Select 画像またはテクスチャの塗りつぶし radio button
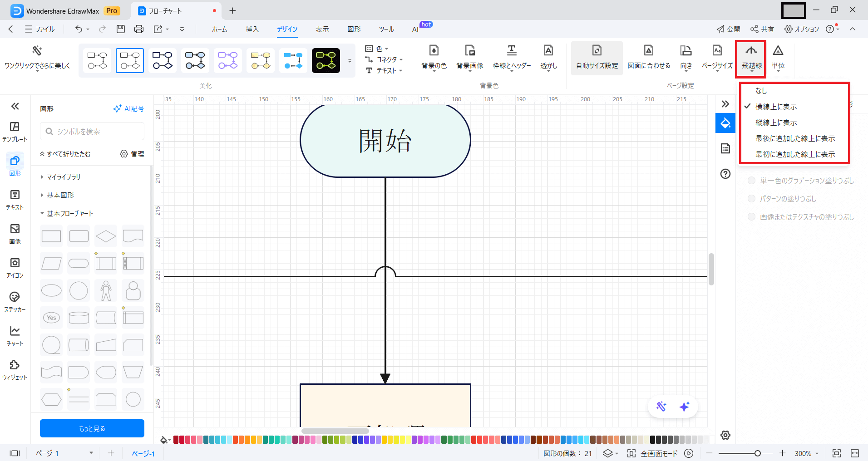868x461 pixels. coord(751,217)
